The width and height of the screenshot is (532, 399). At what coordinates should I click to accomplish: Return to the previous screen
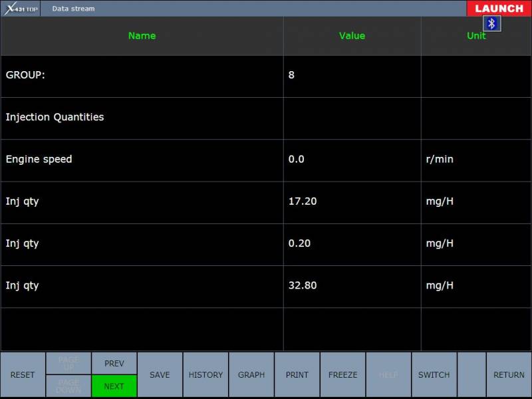tap(509, 375)
